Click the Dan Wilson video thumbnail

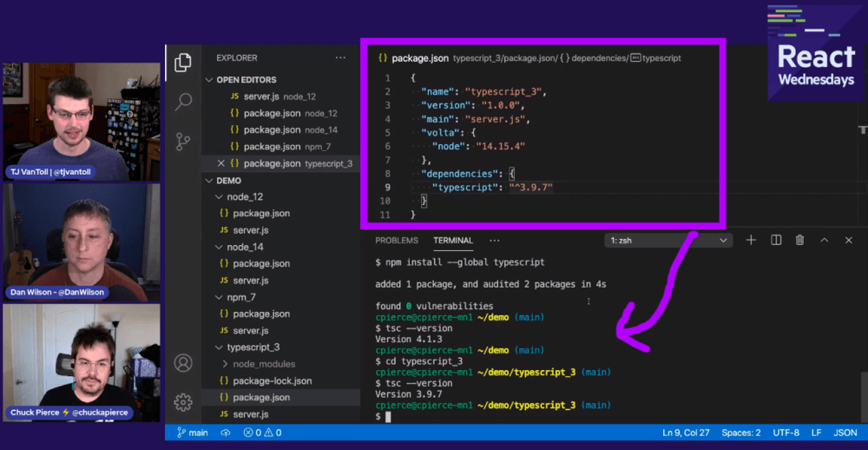82,242
